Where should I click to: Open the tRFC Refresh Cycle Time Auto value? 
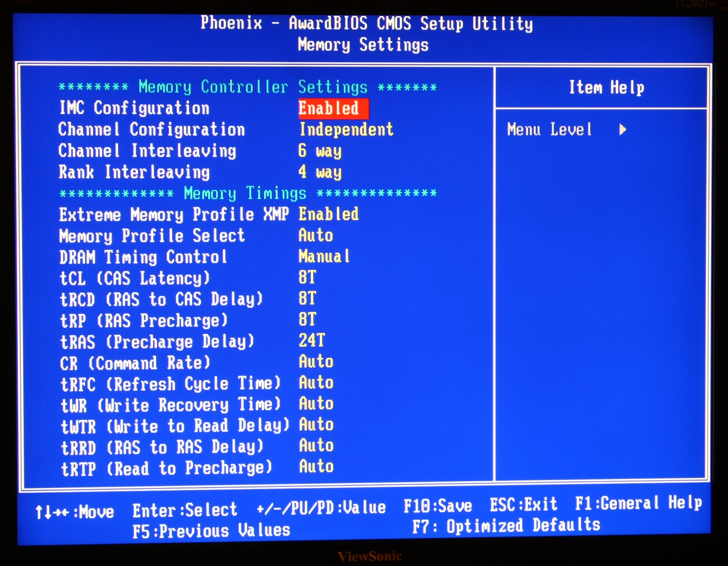[x=316, y=382]
